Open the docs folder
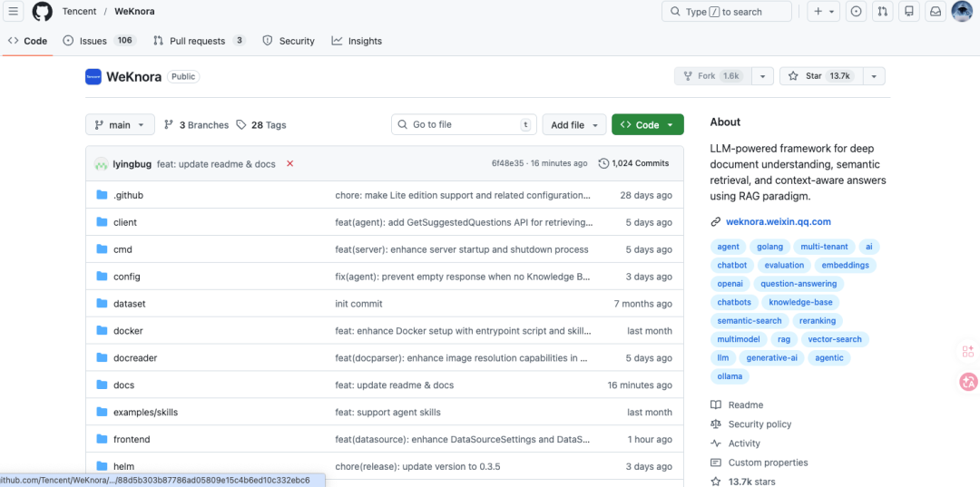 tap(123, 385)
